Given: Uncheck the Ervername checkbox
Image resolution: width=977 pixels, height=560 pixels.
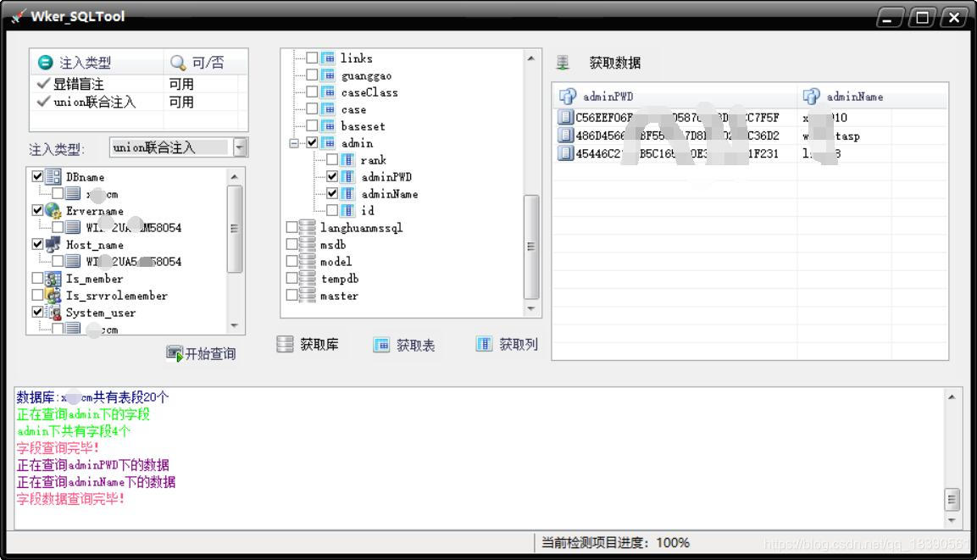Looking at the screenshot, I should coord(37,210).
